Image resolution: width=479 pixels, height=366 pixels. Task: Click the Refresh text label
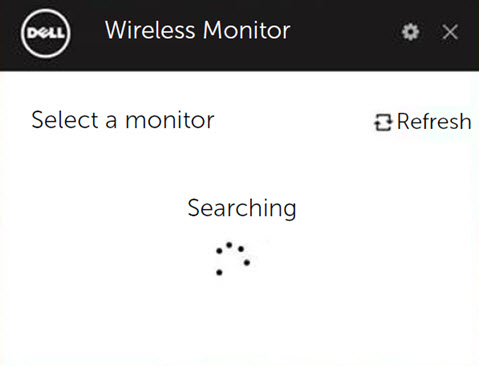(434, 121)
